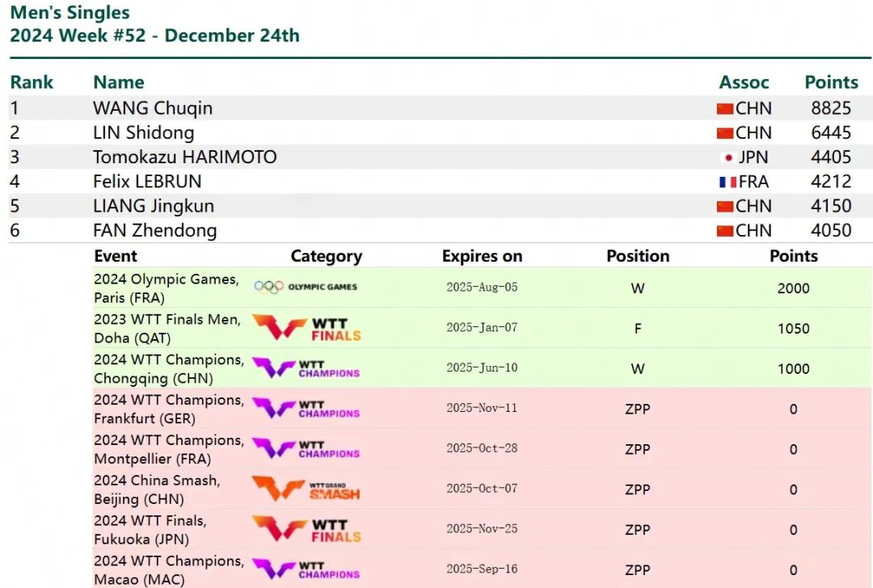The image size is (873, 588).
Task: Click Japan flag next to JPN
Action: (x=727, y=157)
